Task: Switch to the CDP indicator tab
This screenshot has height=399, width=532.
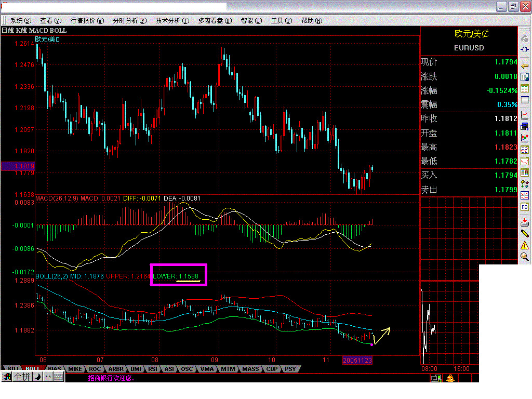Action: tap(272, 369)
